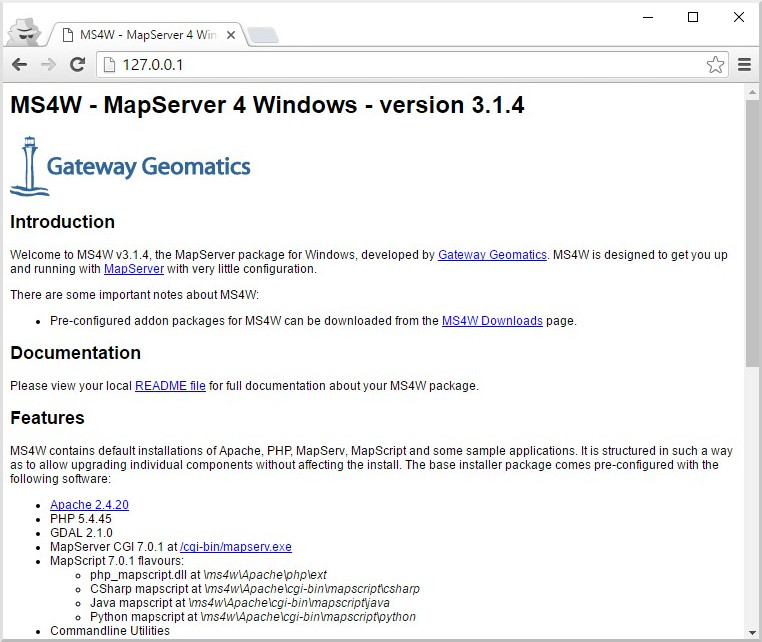Reload the page with the refresh icon

pyautogui.click(x=77, y=64)
